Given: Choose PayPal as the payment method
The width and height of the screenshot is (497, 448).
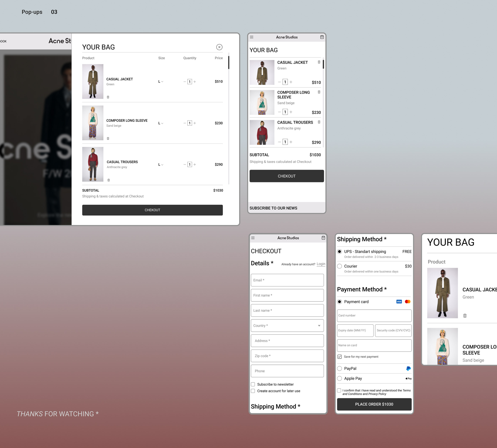Looking at the screenshot, I should (340, 368).
